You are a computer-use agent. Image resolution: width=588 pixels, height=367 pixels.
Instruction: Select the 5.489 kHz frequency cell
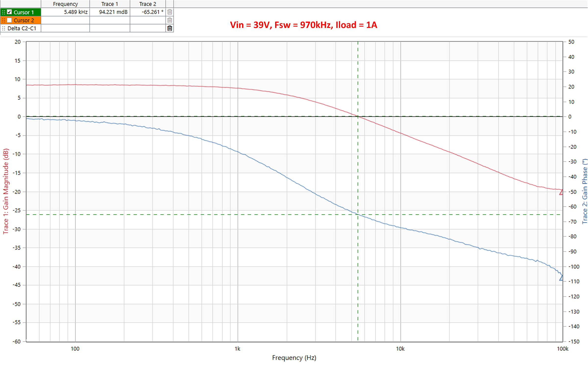pos(65,12)
